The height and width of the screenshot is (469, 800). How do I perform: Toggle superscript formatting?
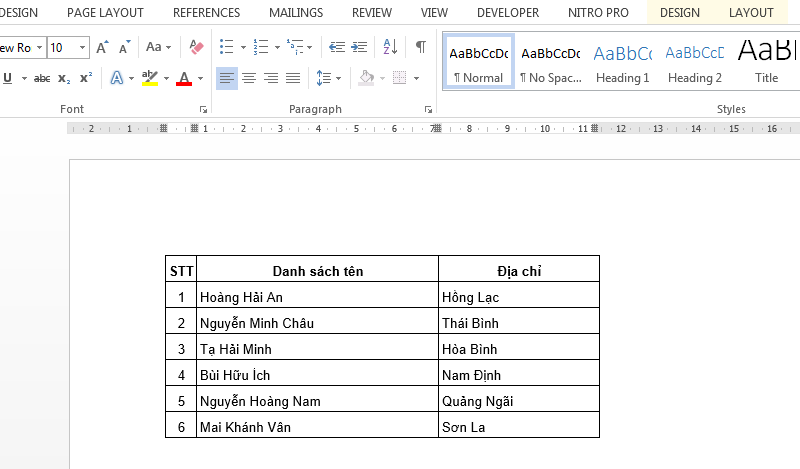click(86, 78)
